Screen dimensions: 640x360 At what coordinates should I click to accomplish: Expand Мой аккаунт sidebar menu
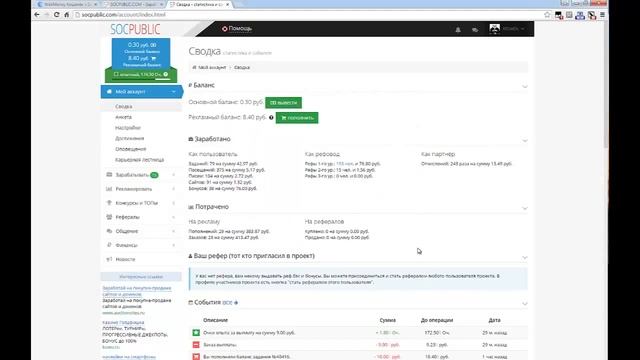coord(142,91)
